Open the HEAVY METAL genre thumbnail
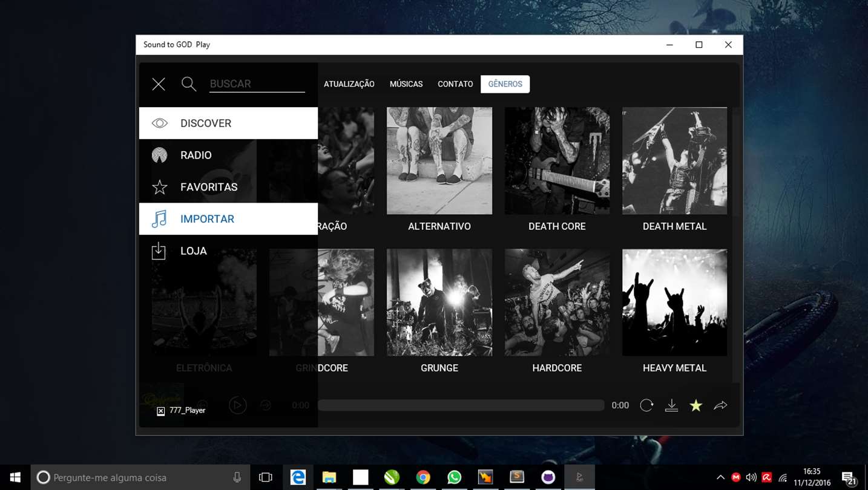Viewport: 868px width, 490px height. [674, 302]
